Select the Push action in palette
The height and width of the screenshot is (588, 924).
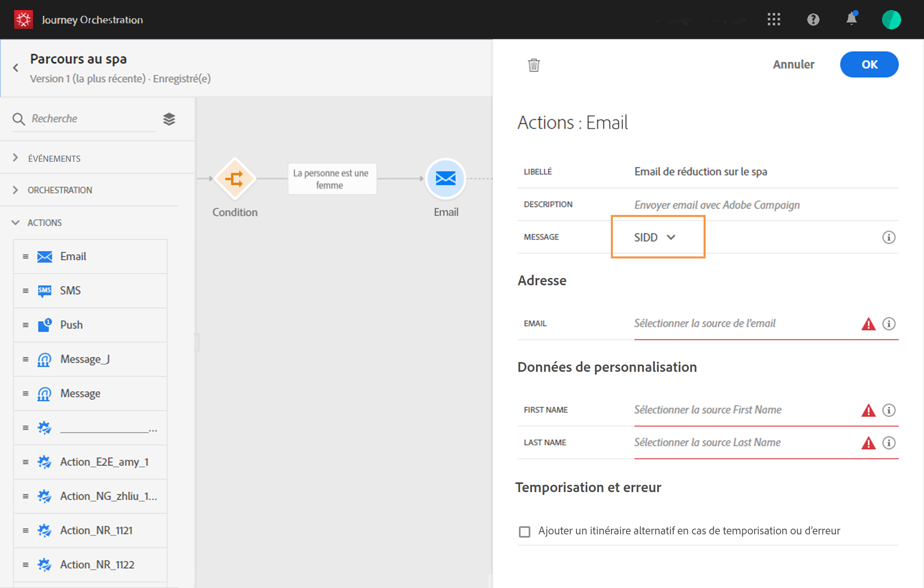71,325
